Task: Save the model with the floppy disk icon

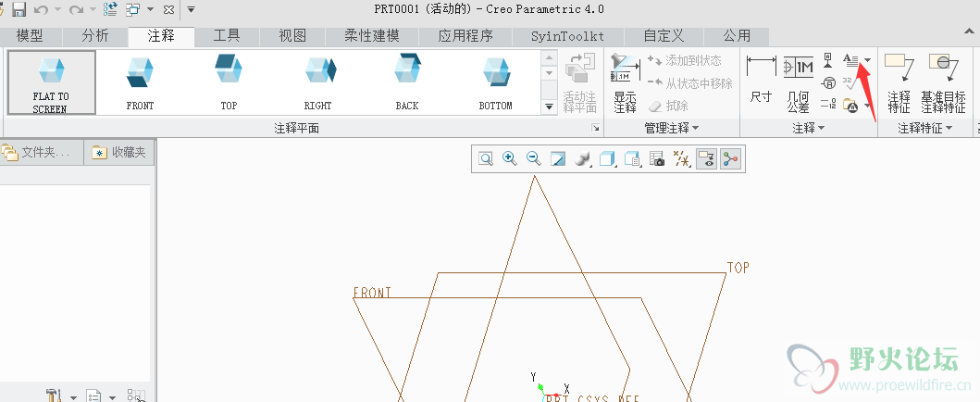Action: (x=19, y=9)
